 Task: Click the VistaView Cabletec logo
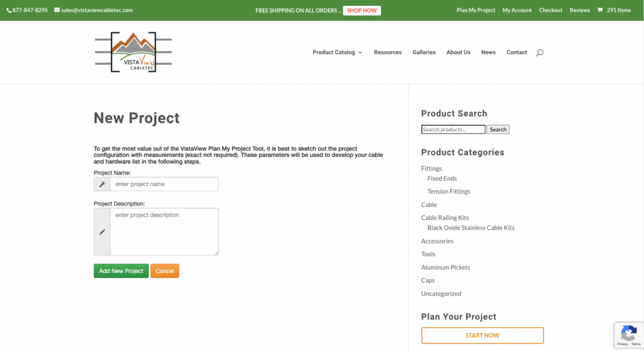(133, 53)
